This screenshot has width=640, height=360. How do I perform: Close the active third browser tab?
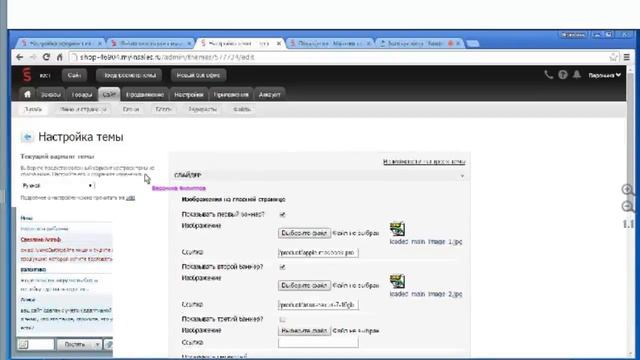pyautogui.click(x=279, y=43)
